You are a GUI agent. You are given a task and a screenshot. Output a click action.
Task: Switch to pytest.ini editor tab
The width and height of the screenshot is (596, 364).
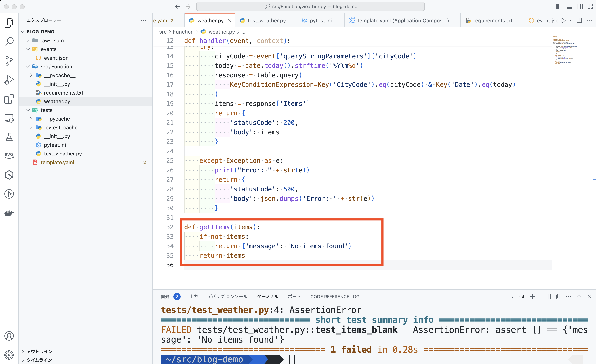pos(321,21)
